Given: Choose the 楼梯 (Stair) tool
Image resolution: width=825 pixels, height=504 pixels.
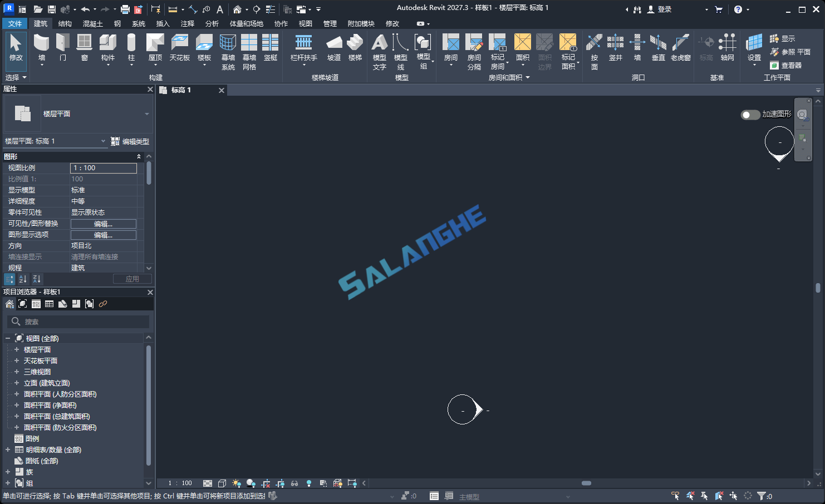Looking at the screenshot, I should (355, 48).
